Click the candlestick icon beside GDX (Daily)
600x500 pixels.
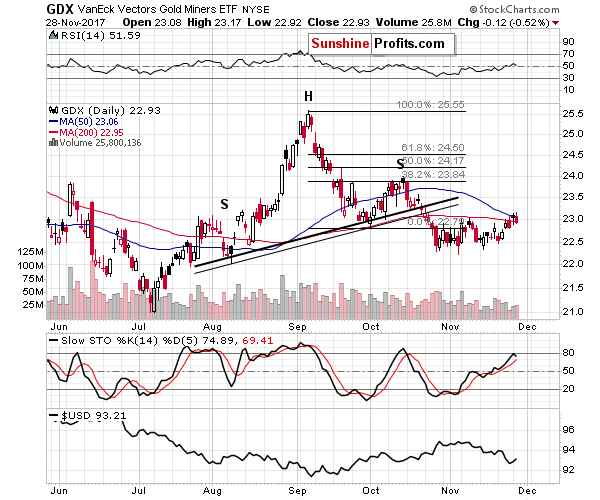[53, 111]
